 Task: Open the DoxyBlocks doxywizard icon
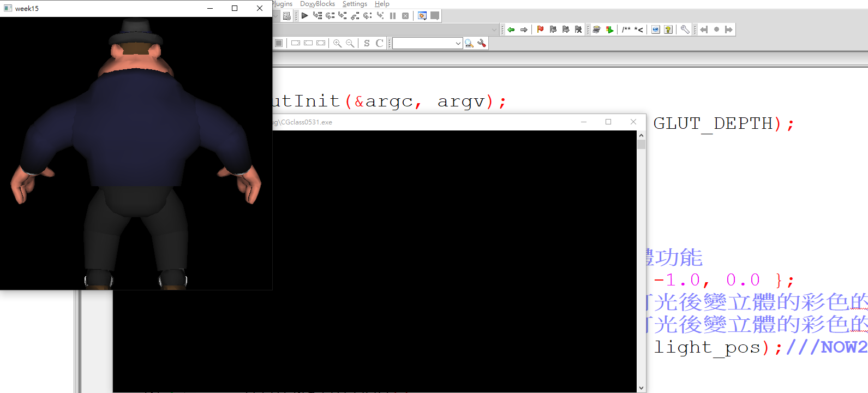pyautogui.click(x=596, y=29)
